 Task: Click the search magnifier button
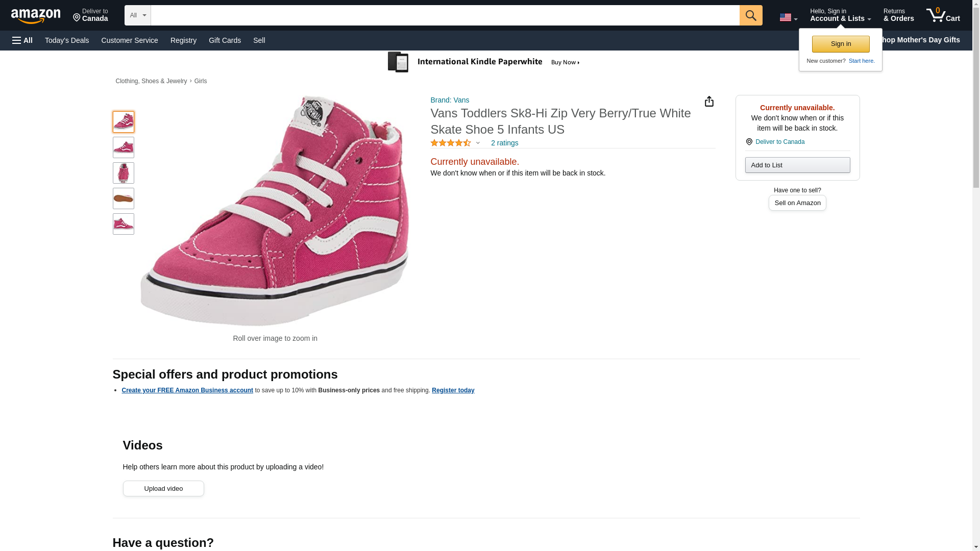click(750, 15)
